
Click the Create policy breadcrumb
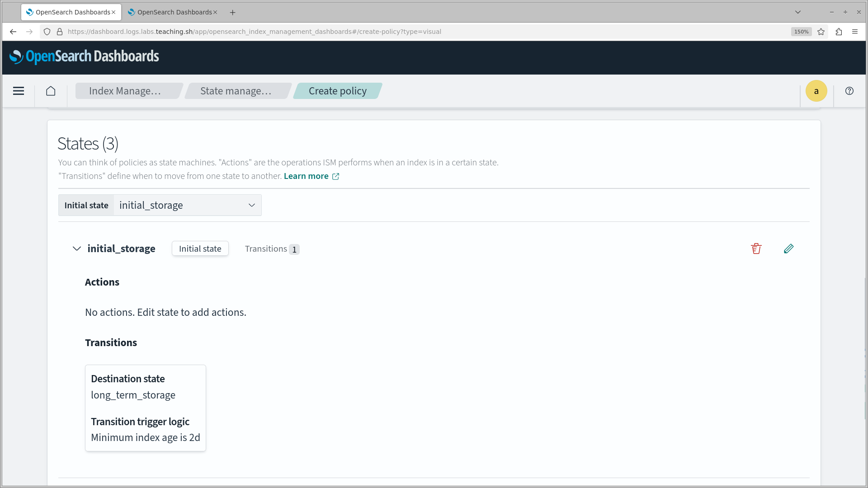tap(338, 91)
